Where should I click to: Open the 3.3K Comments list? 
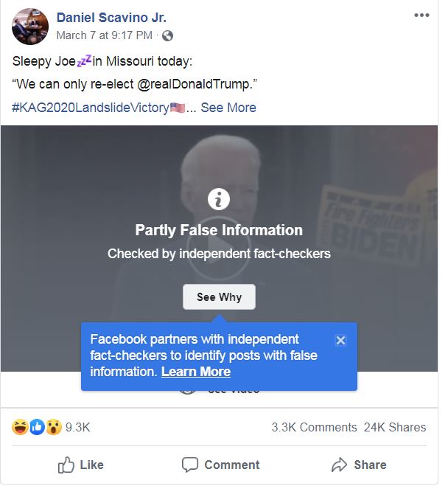point(314,427)
